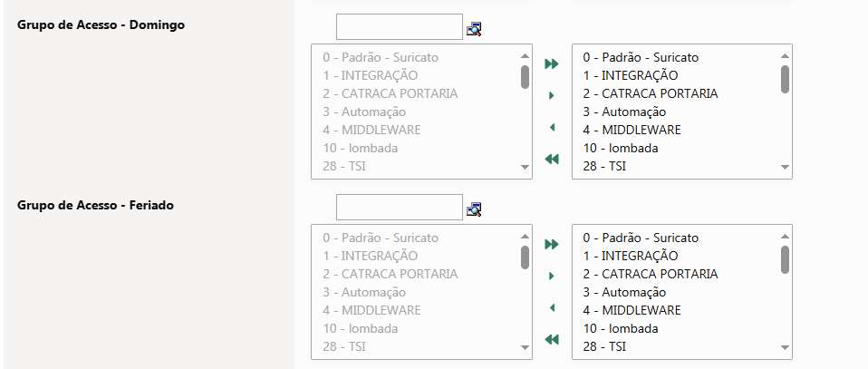Select '28 - TSI' in Domingo selected list

pyautogui.click(x=604, y=166)
